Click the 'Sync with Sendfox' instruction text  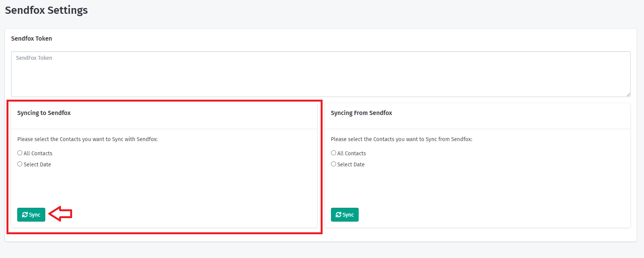click(x=87, y=139)
